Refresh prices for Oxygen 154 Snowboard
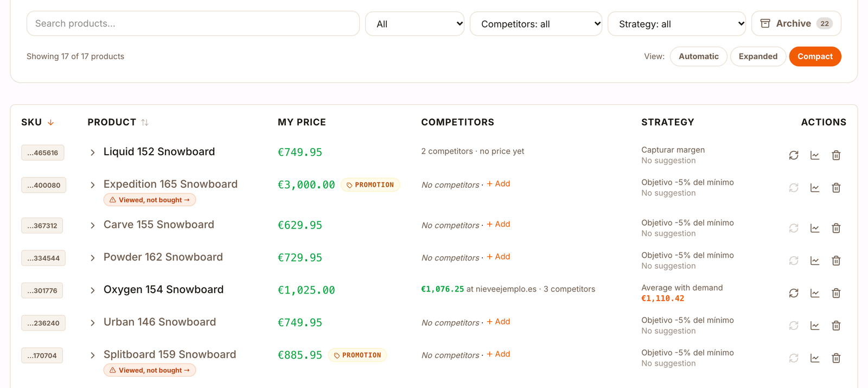Screen dimensions: 868x388 [794, 293]
